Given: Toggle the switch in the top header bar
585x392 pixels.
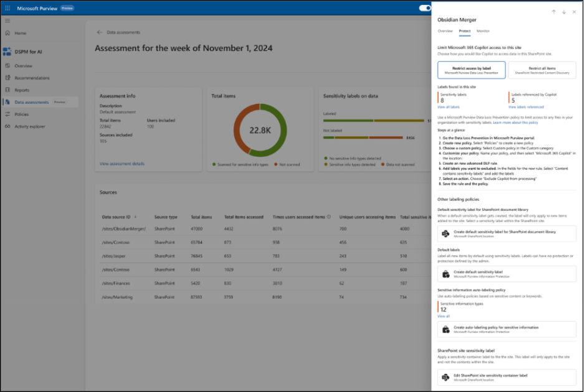Looking at the screenshot, I should pyautogui.click(x=425, y=8).
